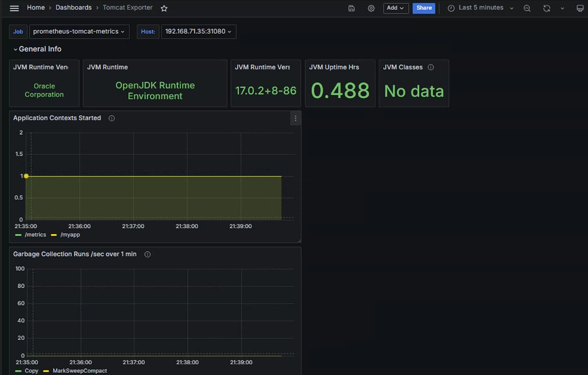The height and width of the screenshot is (375, 588).
Task: Open the hamburger navigation menu
Action: (14, 8)
